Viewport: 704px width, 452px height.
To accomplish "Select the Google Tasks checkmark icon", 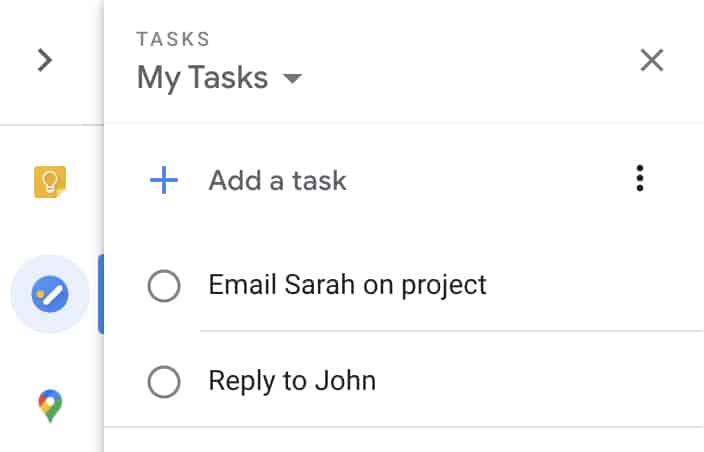I will click(x=50, y=294).
